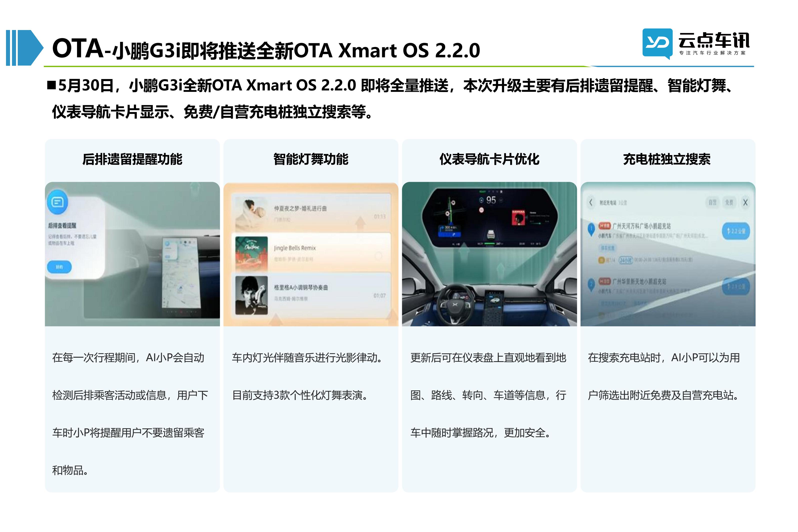Click the steering wheel XPeng logo
The width and height of the screenshot is (798, 532).
click(x=455, y=305)
